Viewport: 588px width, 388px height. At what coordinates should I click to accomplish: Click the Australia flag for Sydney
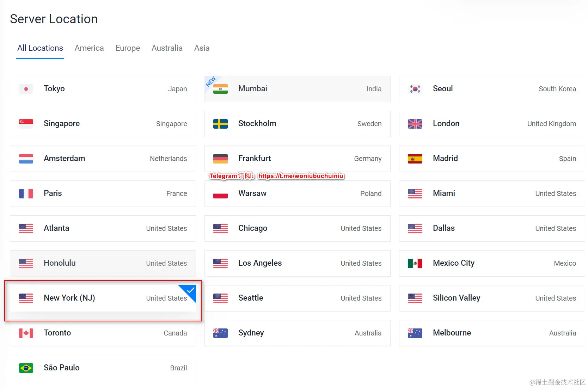pyautogui.click(x=221, y=333)
